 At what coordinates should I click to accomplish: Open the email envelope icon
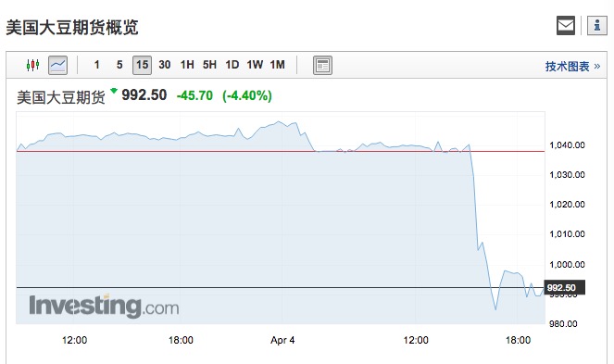point(566,25)
